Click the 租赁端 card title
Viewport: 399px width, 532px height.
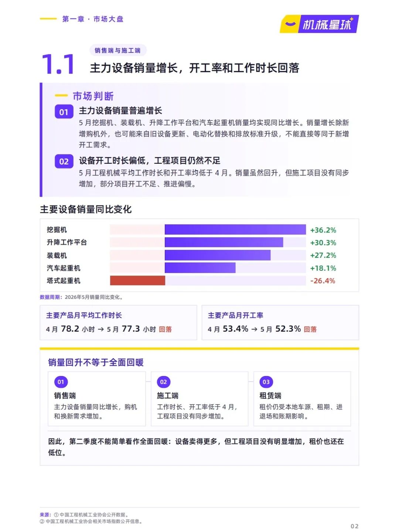[270, 396]
